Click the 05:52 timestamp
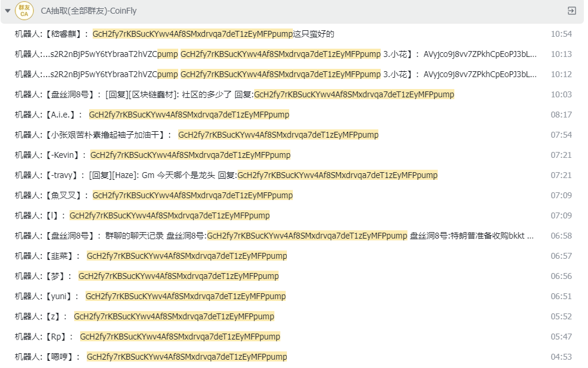 (561, 317)
